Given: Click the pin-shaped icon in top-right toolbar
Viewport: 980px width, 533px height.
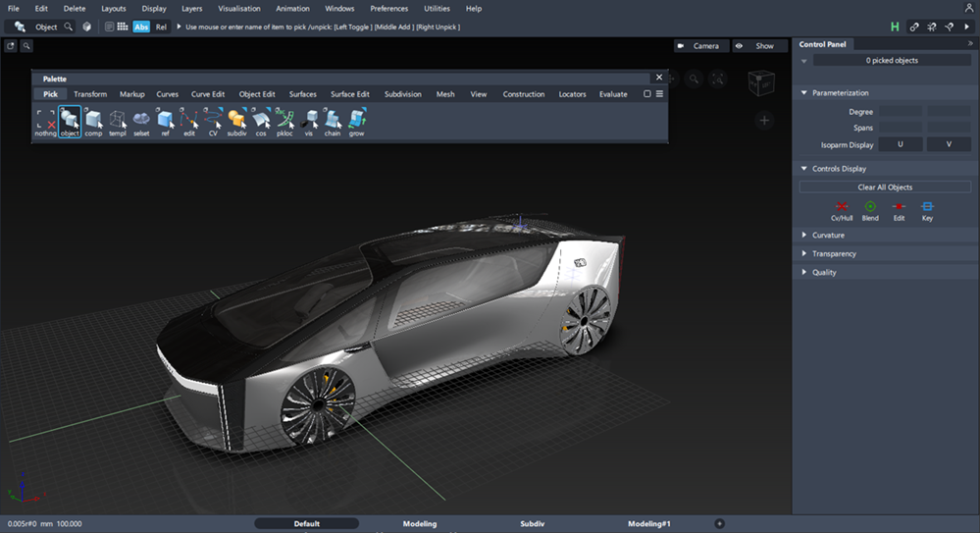Looking at the screenshot, I should tap(950, 27).
